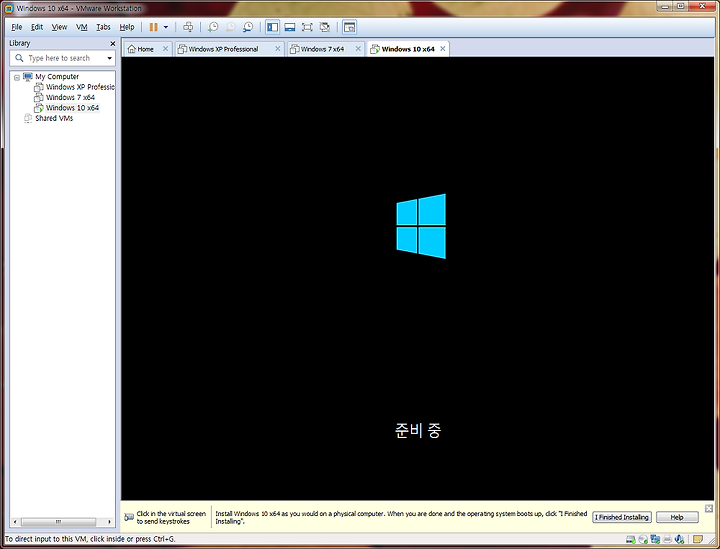This screenshot has height=549, width=720.
Task: Open the Tabs menu
Action: (103, 27)
